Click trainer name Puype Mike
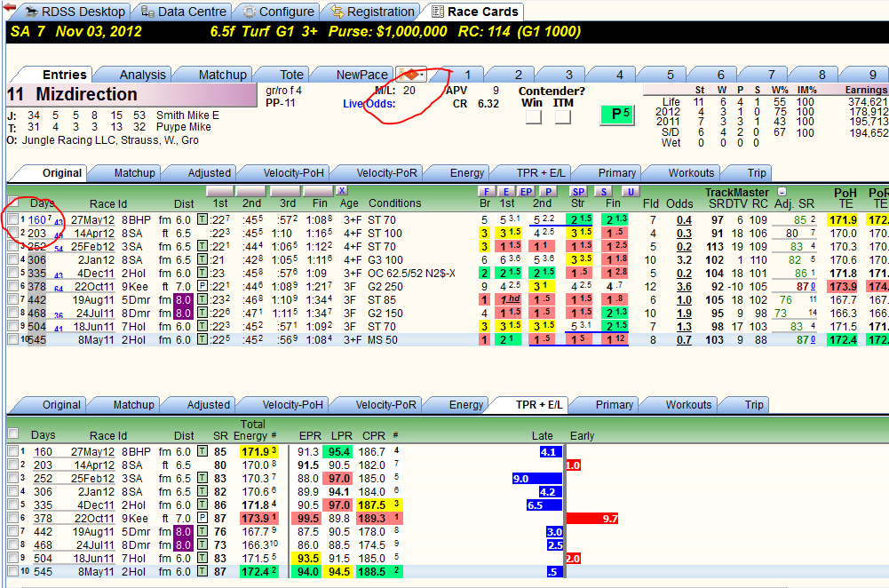 pyautogui.click(x=184, y=127)
